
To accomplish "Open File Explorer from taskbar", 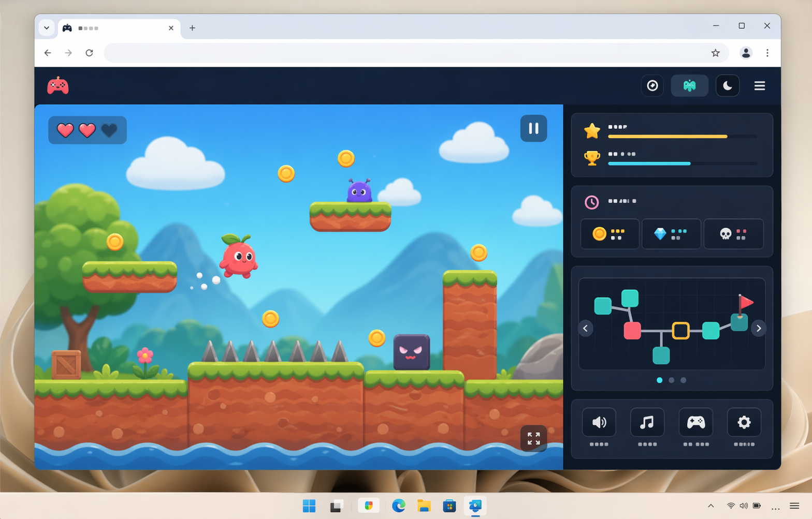I will [424, 506].
